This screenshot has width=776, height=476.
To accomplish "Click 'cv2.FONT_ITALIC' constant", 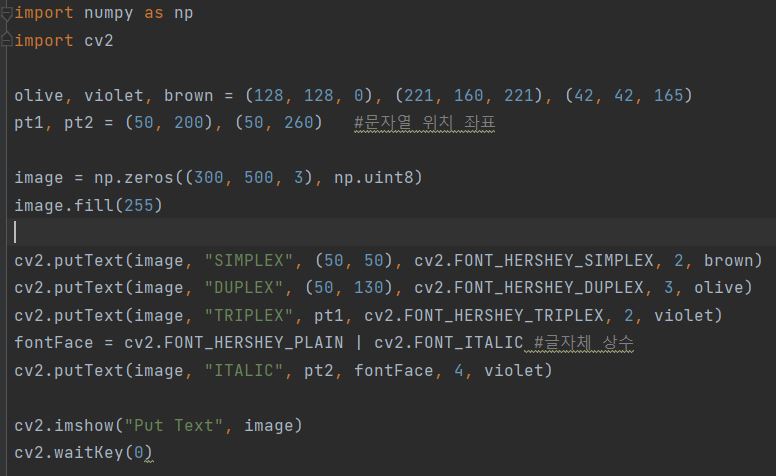I will tap(449, 342).
